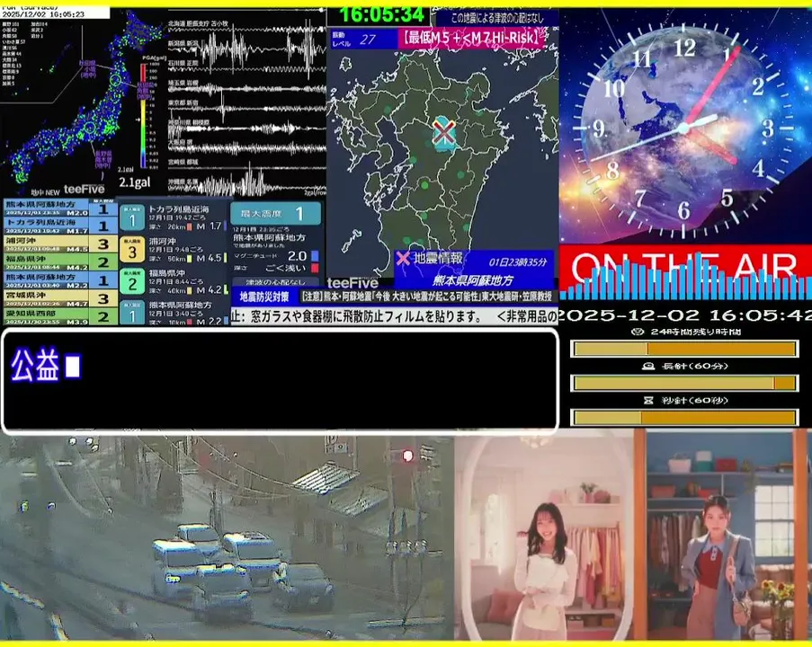Open トカラ列島近海 19:42 earthquake card title
Screen dimensions: 812x647
click(179, 209)
